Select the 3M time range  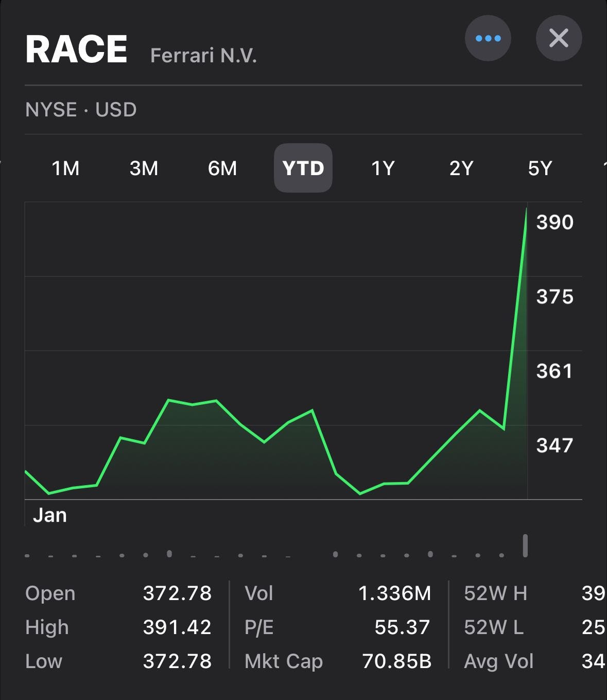click(x=144, y=168)
